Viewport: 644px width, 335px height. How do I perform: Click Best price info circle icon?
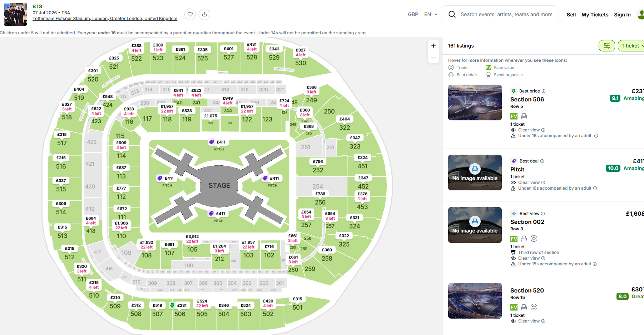(544, 91)
